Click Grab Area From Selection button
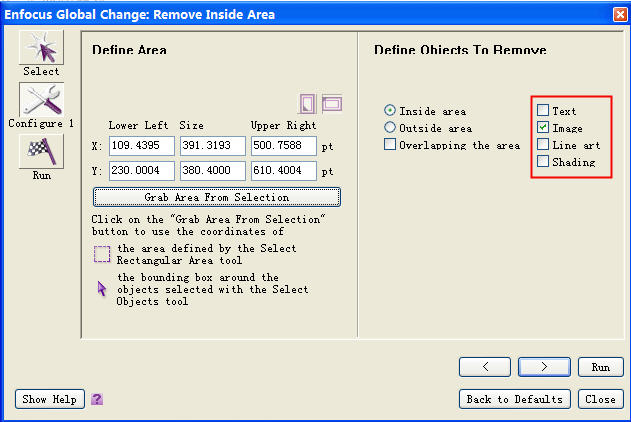Screen dimensions: 631x422 217,197
